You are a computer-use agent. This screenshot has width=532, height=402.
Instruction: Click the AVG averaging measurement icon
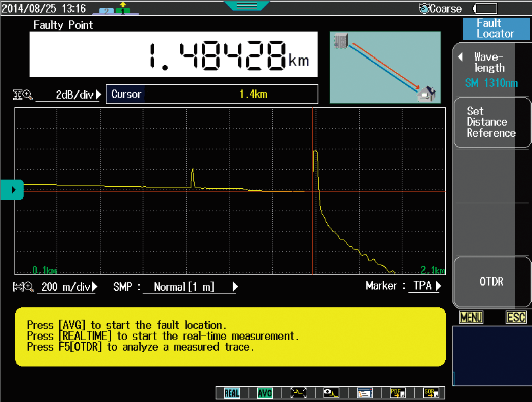point(264,393)
